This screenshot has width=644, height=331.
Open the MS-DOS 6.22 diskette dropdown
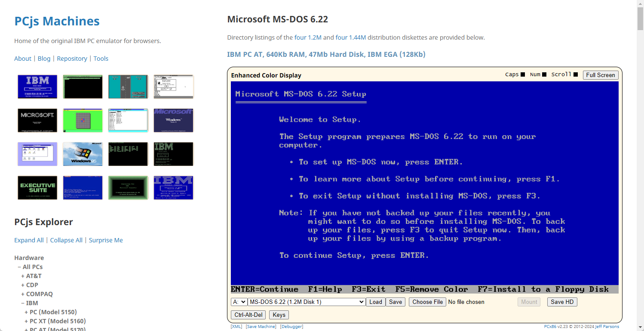click(307, 302)
